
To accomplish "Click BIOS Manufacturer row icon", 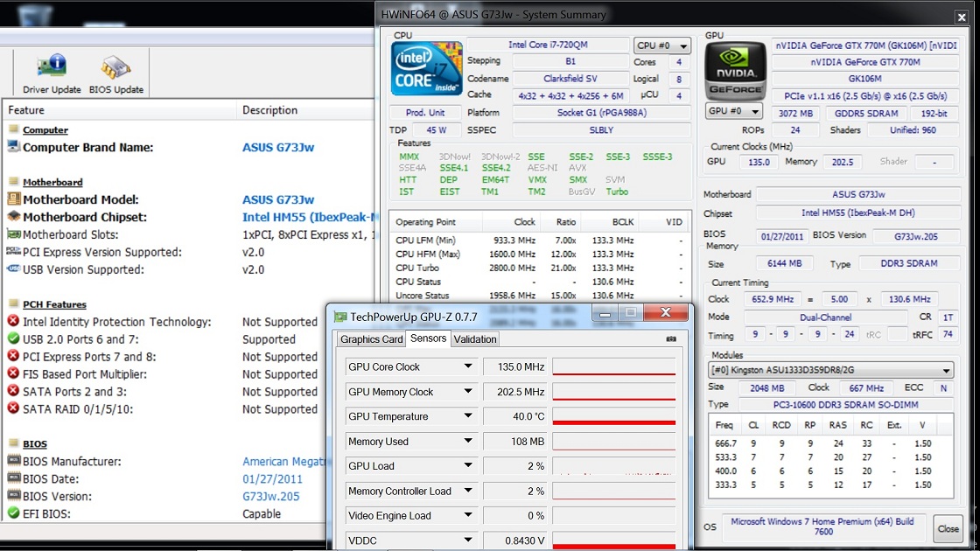I will pos(13,460).
